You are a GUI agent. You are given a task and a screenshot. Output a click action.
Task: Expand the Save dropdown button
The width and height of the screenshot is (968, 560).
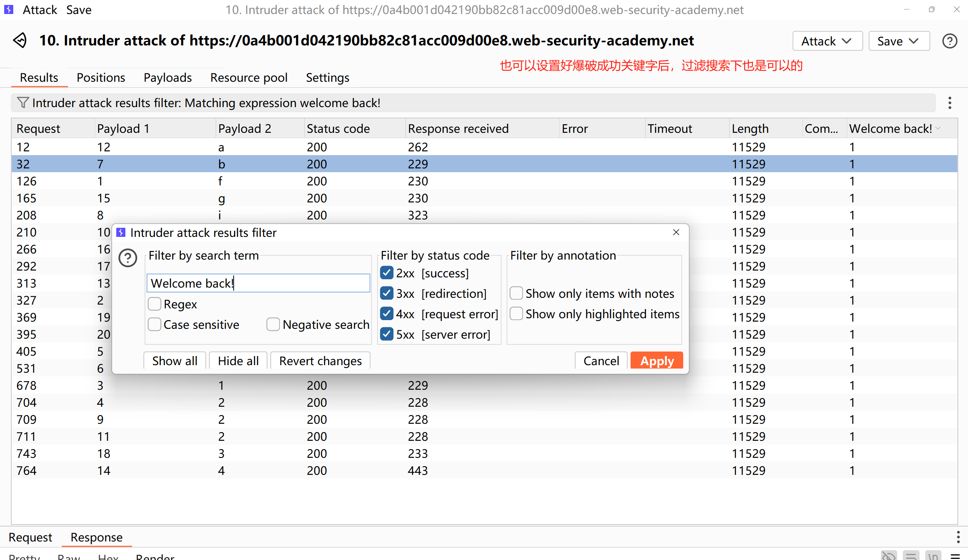coord(898,41)
